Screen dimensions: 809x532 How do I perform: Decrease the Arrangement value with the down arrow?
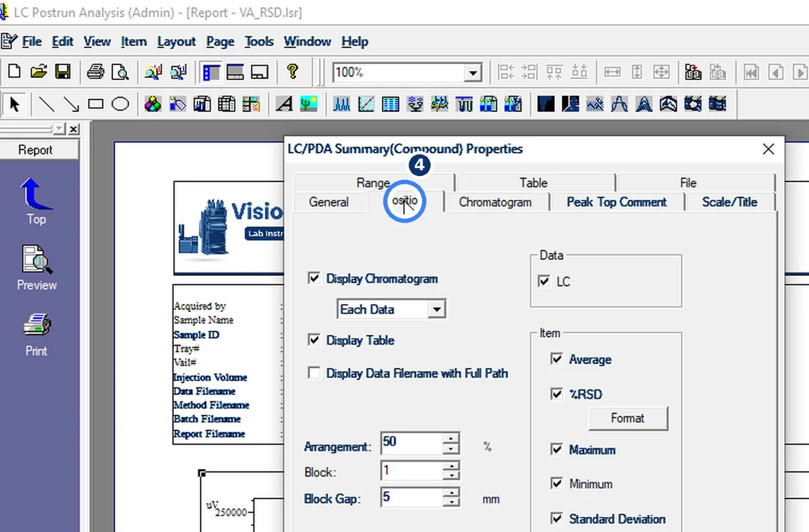(x=451, y=448)
